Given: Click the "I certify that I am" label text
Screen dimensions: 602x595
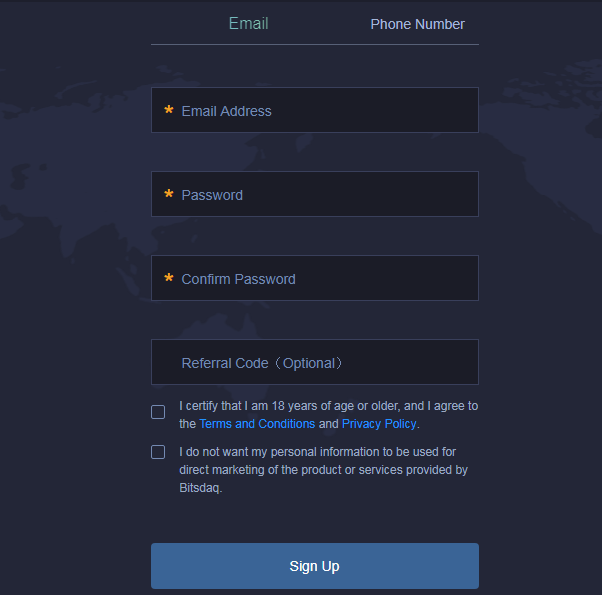Looking at the screenshot, I should tap(224, 406).
